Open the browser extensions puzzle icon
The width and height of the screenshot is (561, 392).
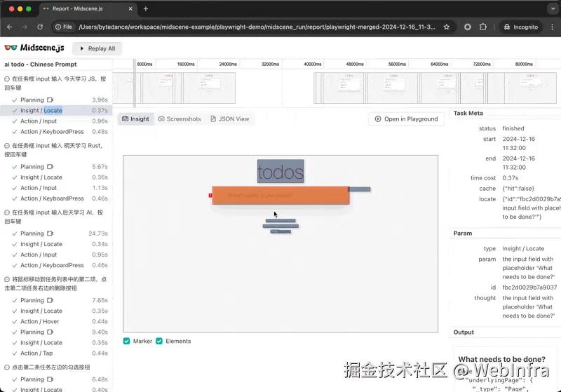[483, 27]
